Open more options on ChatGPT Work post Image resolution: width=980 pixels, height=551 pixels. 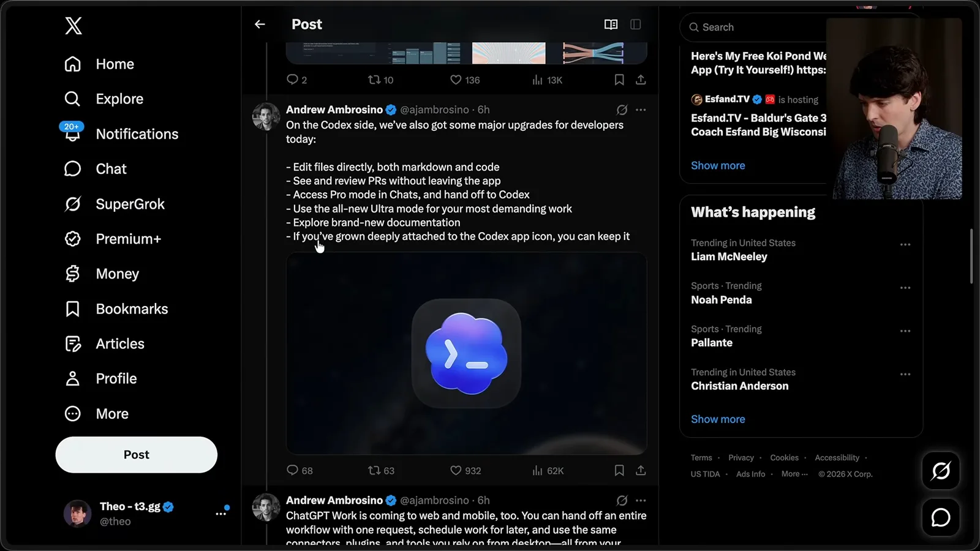(641, 500)
